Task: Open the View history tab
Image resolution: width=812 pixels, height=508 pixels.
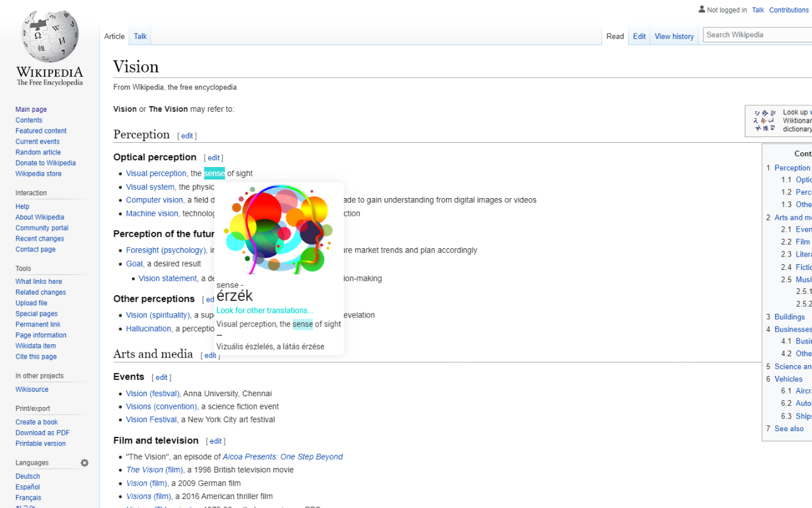Action: [x=674, y=36]
